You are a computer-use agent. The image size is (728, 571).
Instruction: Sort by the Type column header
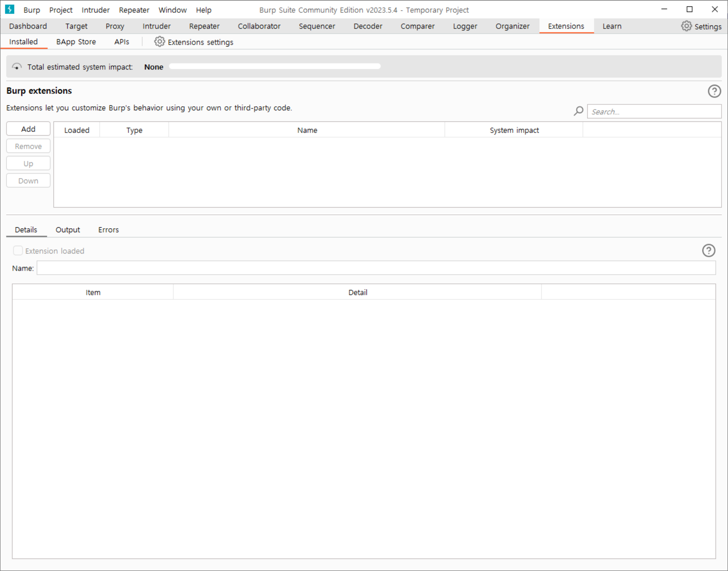pos(134,130)
